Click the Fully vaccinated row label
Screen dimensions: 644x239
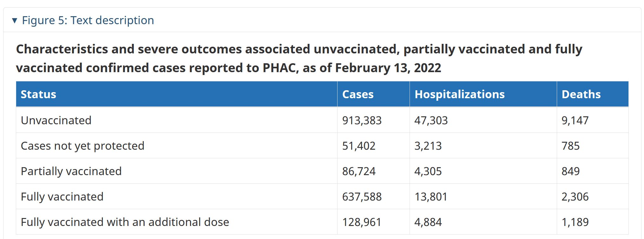click(x=62, y=197)
